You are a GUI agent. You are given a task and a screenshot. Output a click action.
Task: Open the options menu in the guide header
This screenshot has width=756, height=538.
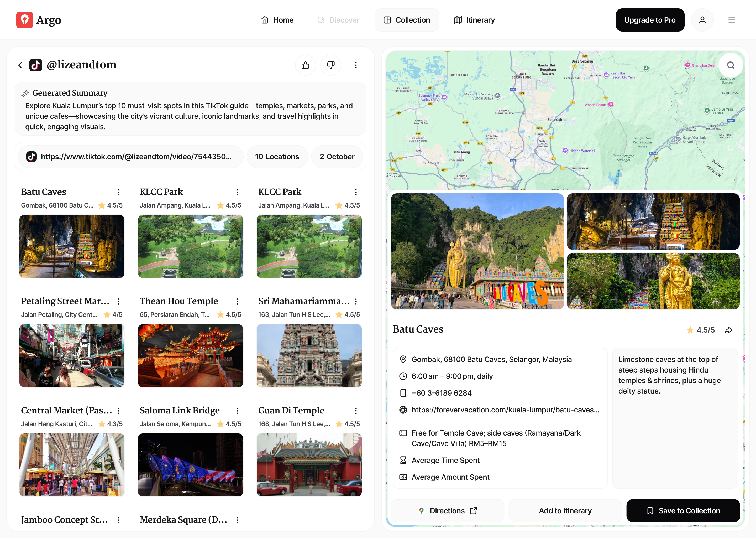[x=356, y=65]
